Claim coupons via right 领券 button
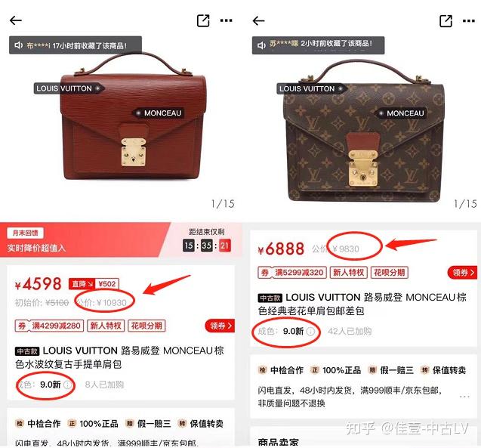Screen dimensions: 481x448 (463, 272)
